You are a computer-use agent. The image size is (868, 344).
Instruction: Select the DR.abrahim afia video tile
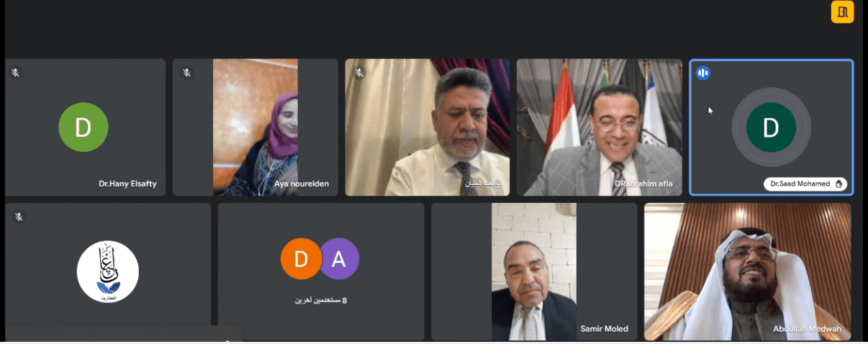pyautogui.click(x=600, y=127)
